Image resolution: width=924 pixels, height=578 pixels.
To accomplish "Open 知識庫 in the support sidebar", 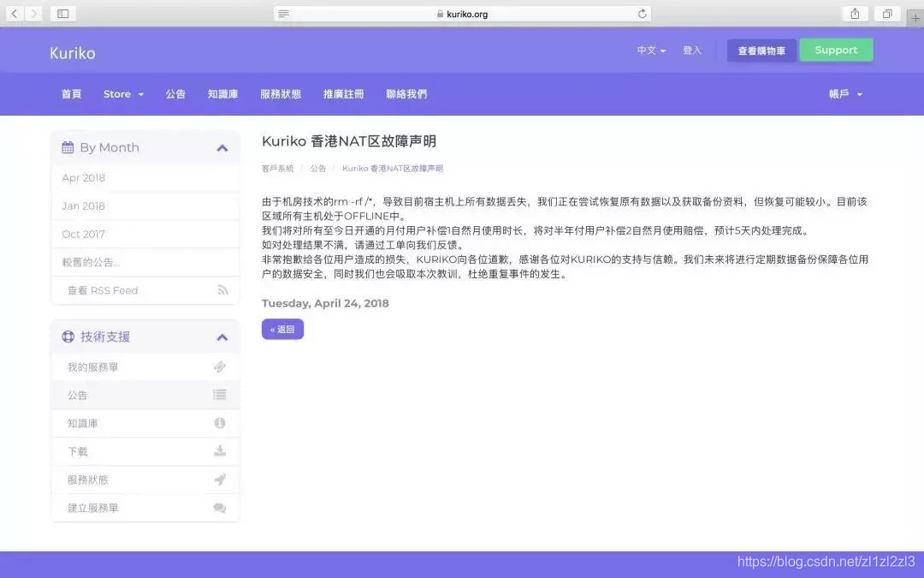I will (145, 423).
